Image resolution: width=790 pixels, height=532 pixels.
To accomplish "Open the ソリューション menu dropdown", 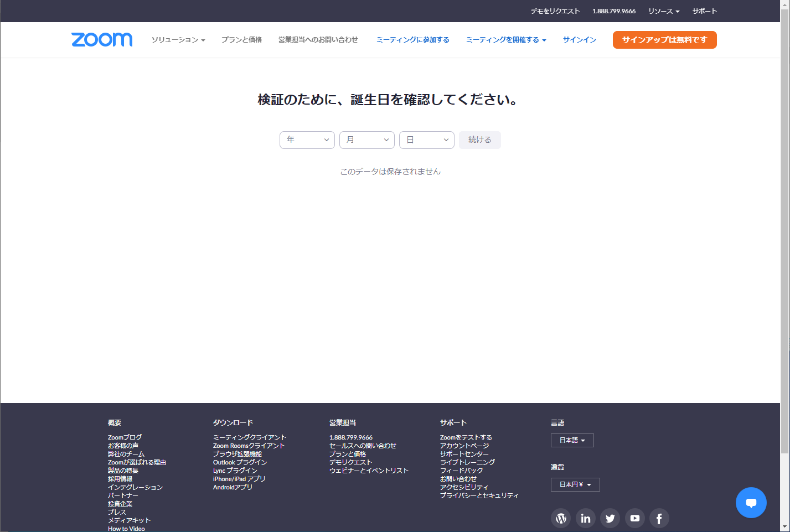I will pos(178,40).
